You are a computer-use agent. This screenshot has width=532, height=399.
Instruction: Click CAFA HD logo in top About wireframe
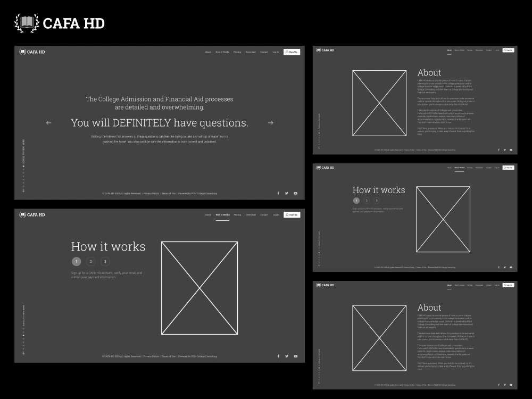click(325, 50)
